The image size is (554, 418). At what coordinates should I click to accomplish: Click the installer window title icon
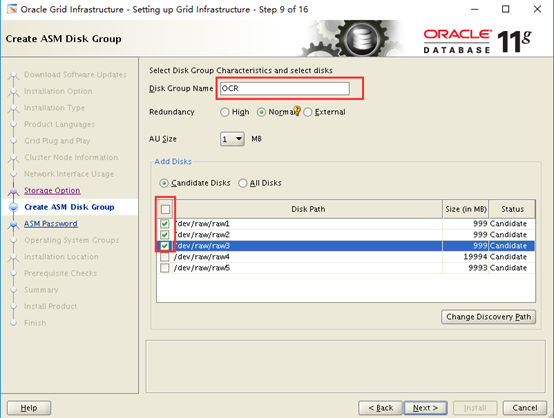(x=12, y=8)
